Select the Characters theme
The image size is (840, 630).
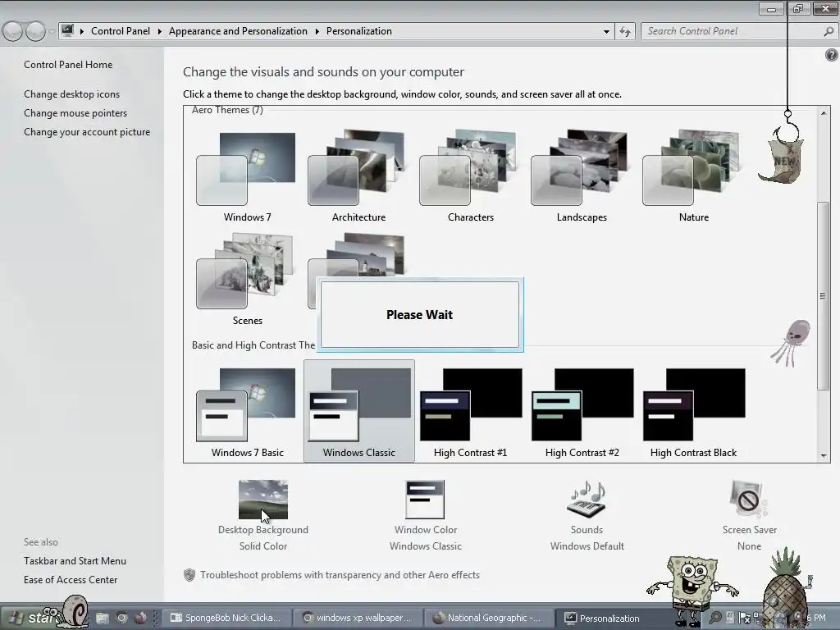pos(470,176)
